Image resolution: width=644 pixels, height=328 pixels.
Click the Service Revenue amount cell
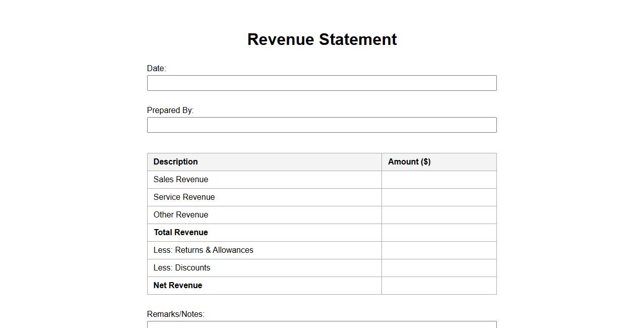pyautogui.click(x=438, y=197)
